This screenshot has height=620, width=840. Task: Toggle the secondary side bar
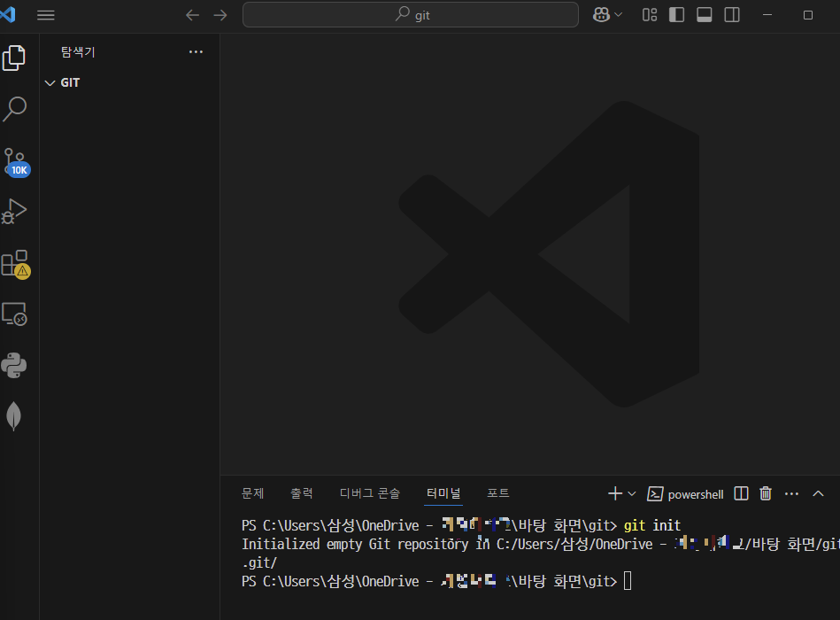(732, 15)
